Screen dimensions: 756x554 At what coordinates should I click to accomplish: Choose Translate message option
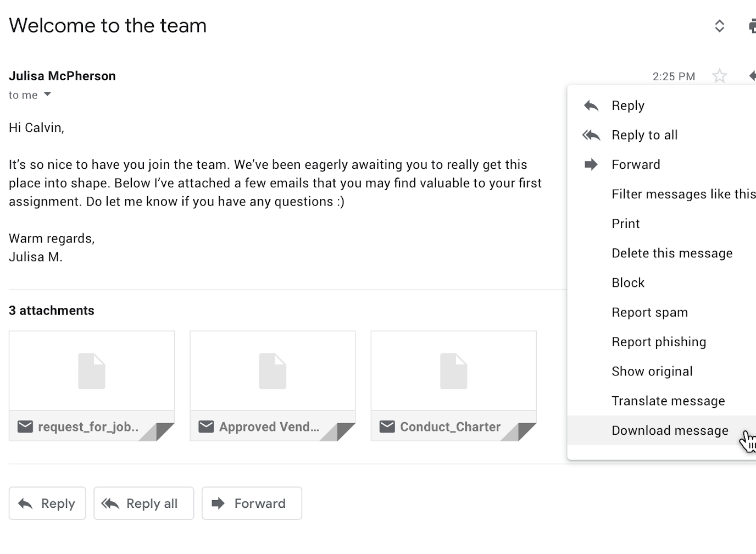point(668,401)
